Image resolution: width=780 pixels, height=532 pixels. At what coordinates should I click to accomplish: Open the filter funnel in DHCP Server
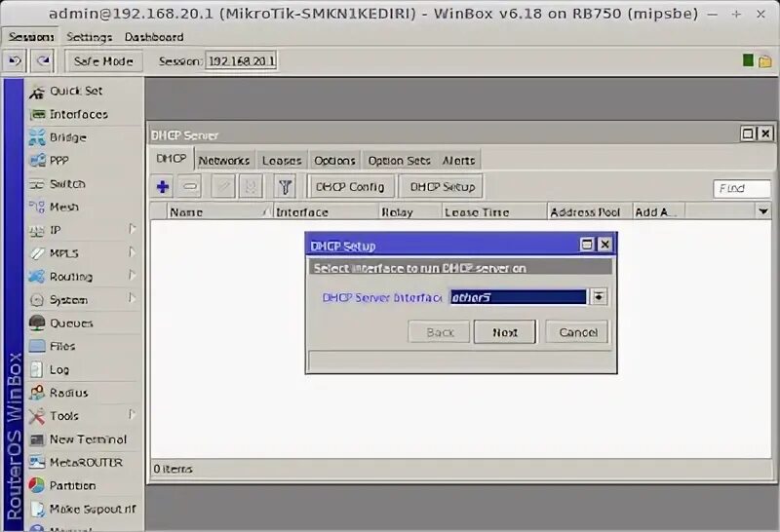point(285,187)
